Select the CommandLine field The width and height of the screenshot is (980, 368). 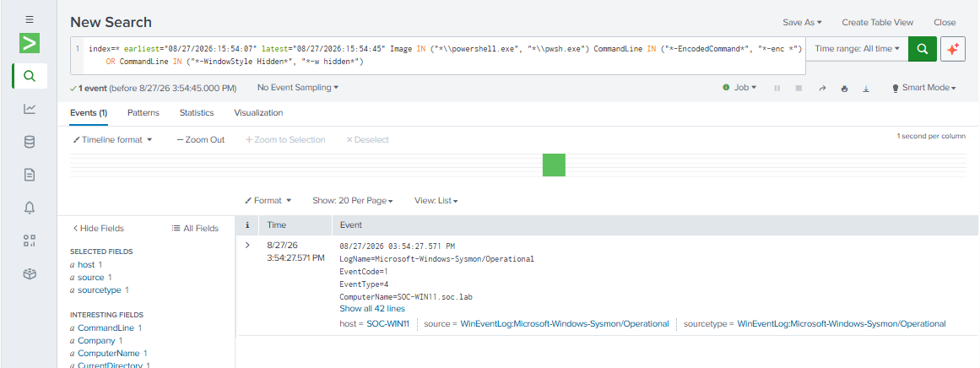(107, 327)
